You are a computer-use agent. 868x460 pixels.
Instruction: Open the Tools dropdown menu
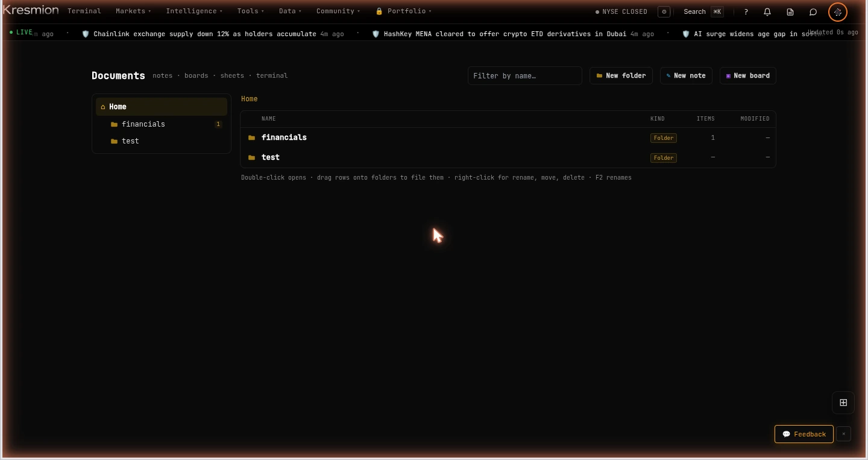coord(251,11)
